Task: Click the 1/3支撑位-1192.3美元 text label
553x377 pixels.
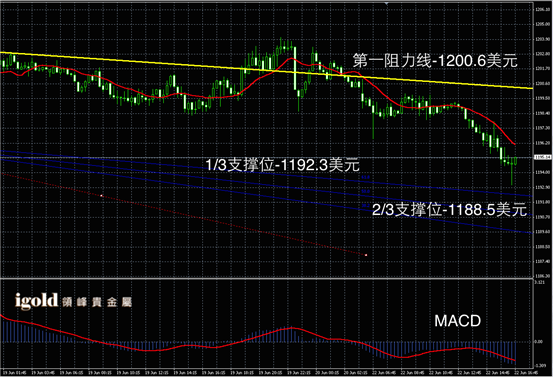Action: point(282,165)
